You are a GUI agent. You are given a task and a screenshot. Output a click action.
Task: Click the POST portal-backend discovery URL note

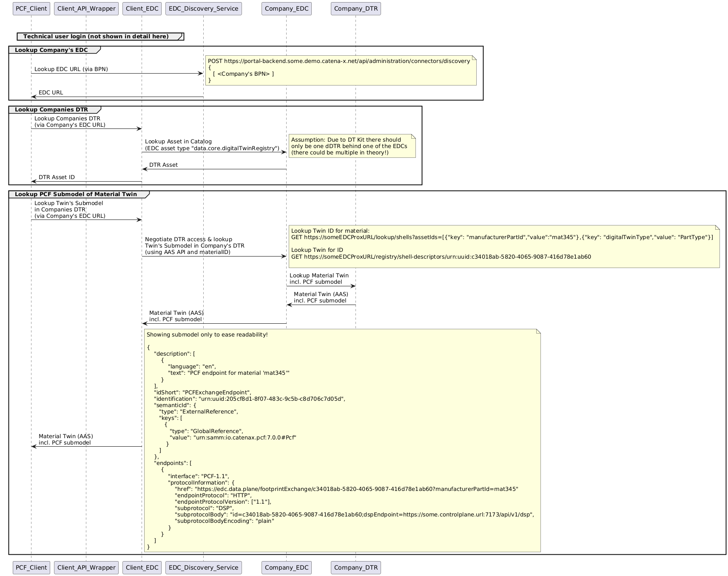tap(338, 61)
